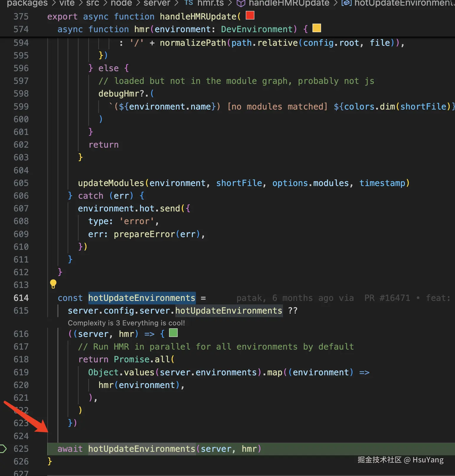Click the 'error' string on line 608
This screenshot has width=455, height=476.
pos(137,221)
